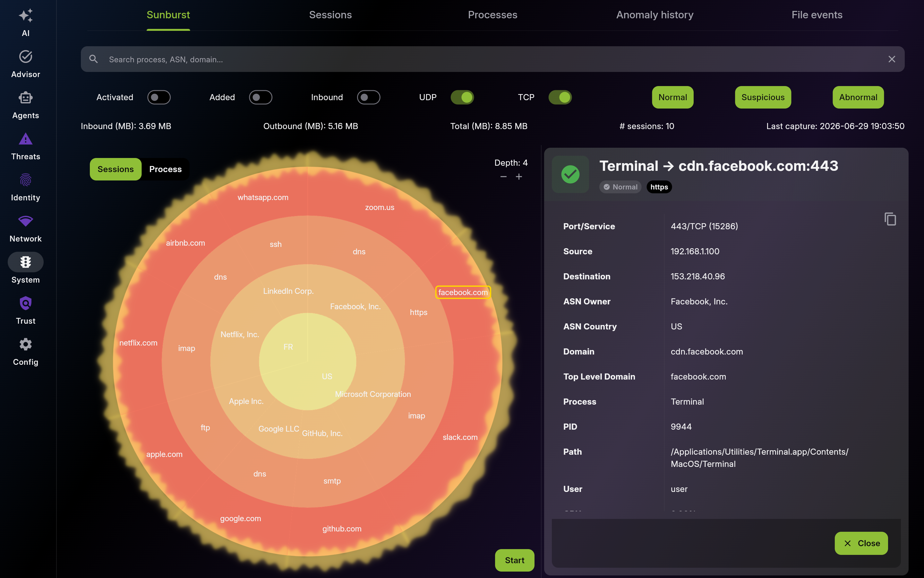Click the search magnifier icon
Image resolution: width=924 pixels, height=578 pixels.
(94, 59)
